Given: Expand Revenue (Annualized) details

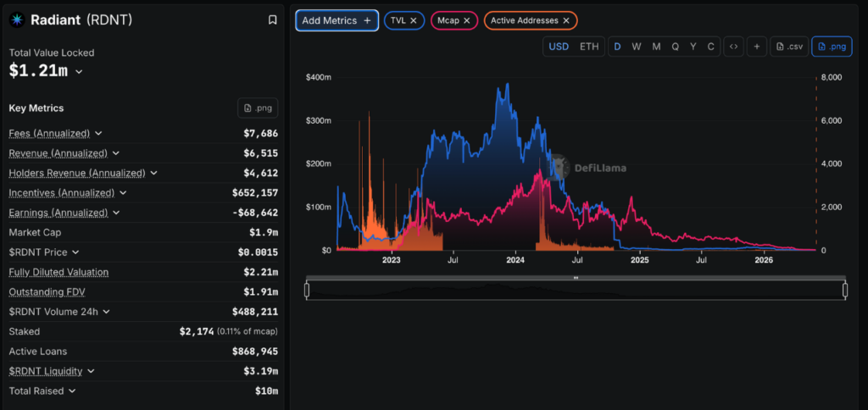Looking at the screenshot, I should click(x=116, y=153).
